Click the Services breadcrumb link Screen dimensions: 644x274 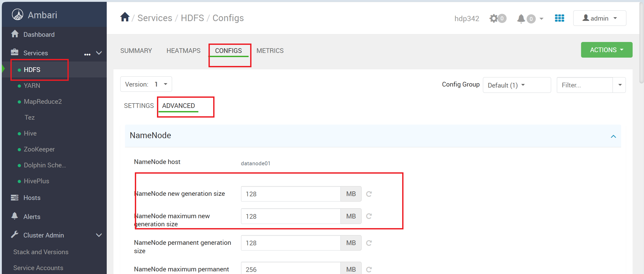tap(155, 18)
